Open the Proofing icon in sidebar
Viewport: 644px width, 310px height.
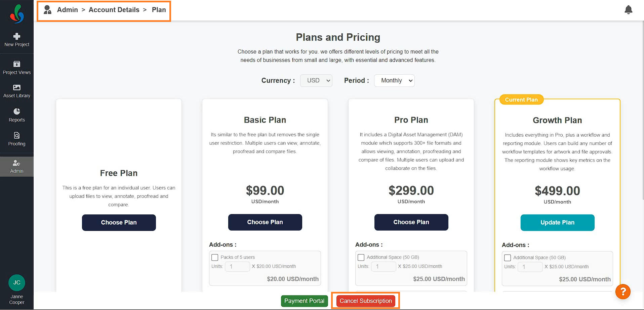point(17,135)
